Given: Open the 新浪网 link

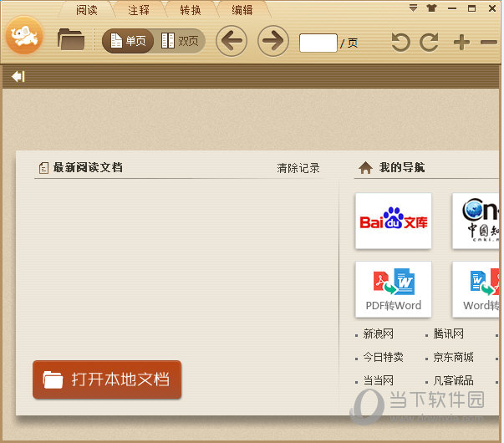Looking at the screenshot, I should coord(379,334).
